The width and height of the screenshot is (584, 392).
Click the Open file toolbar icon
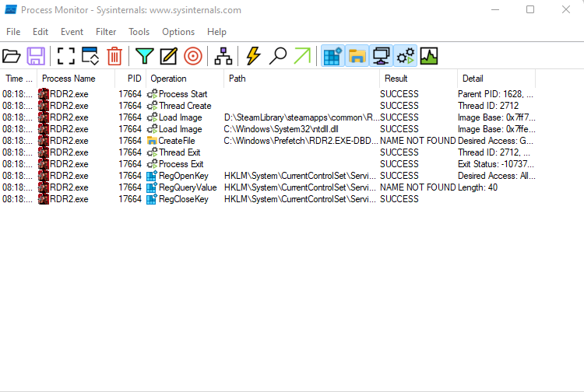(x=12, y=56)
